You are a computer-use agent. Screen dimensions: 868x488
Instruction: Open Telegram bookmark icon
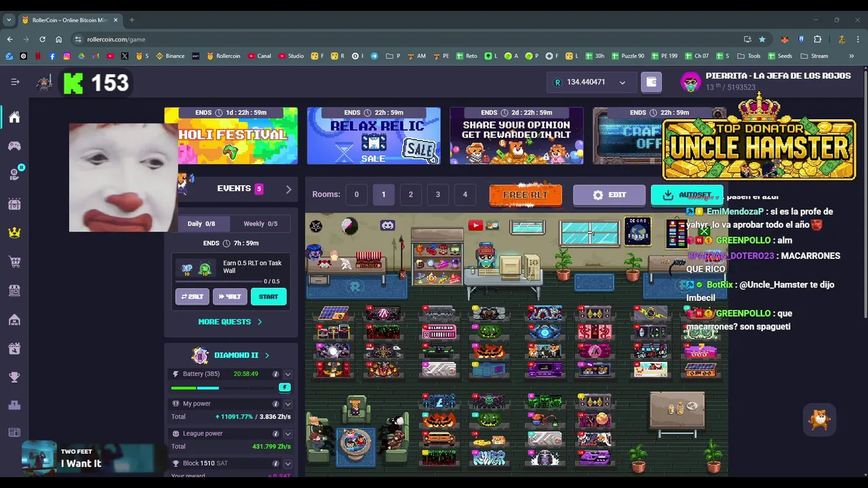374,56
